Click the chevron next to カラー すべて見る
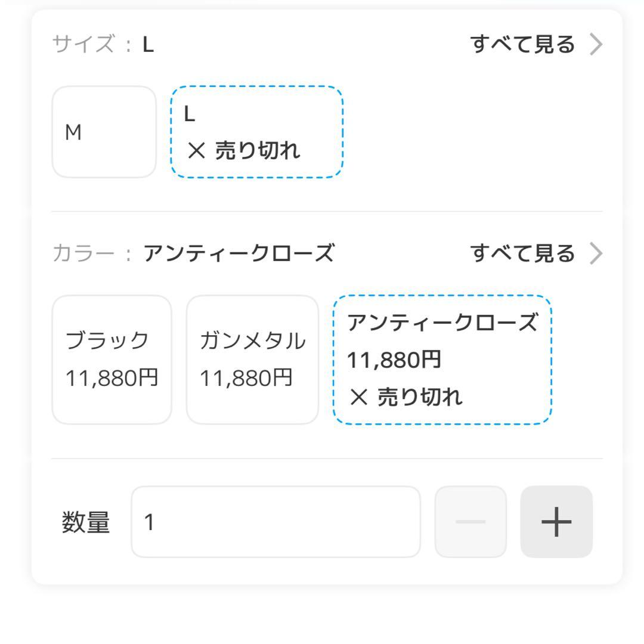 pos(596,252)
